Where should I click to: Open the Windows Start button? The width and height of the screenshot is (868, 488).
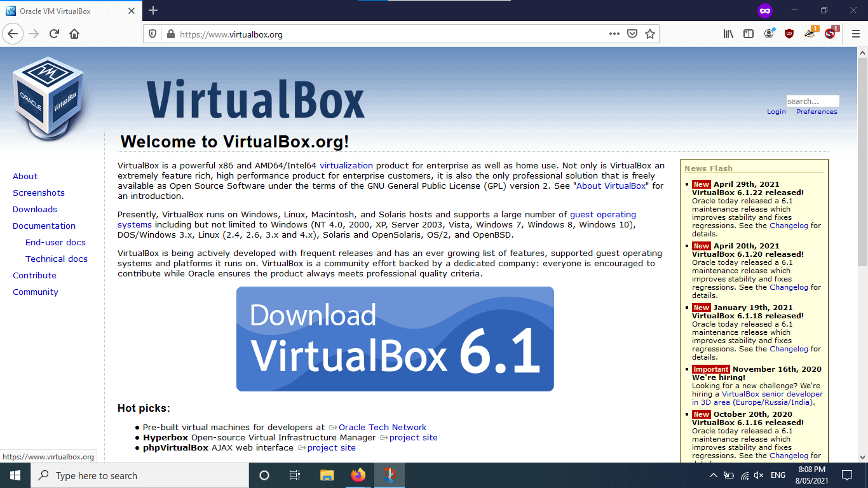tap(15, 475)
